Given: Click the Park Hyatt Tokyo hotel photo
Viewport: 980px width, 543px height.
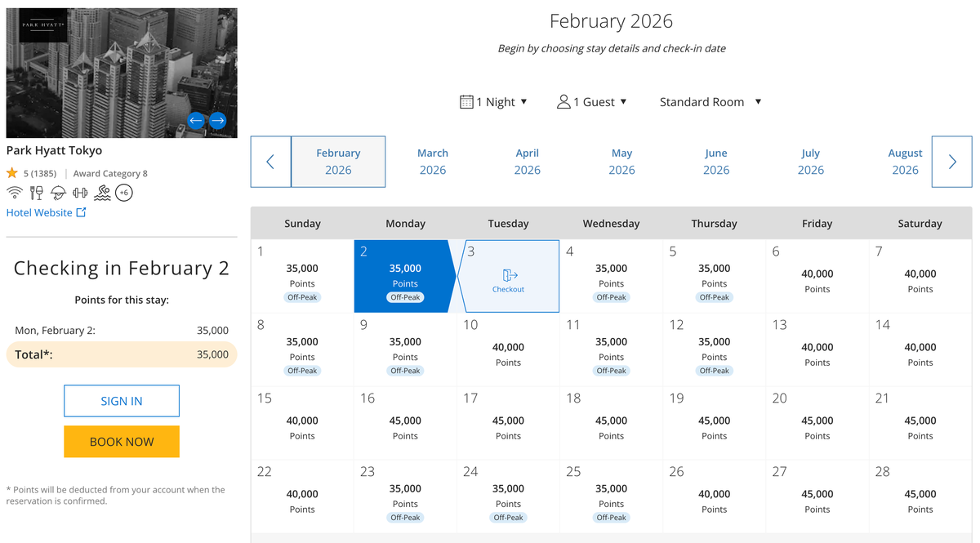Looking at the screenshot, I should (x=122, y=73).
